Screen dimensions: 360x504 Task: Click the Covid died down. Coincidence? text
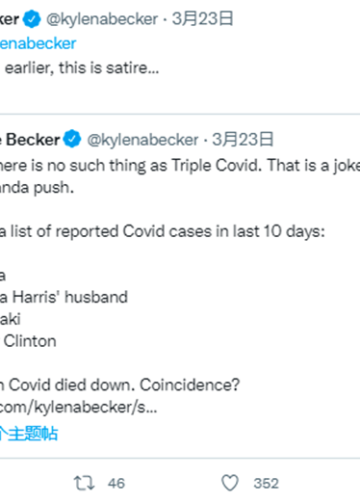pyautogui.click(x=120, y=385)
